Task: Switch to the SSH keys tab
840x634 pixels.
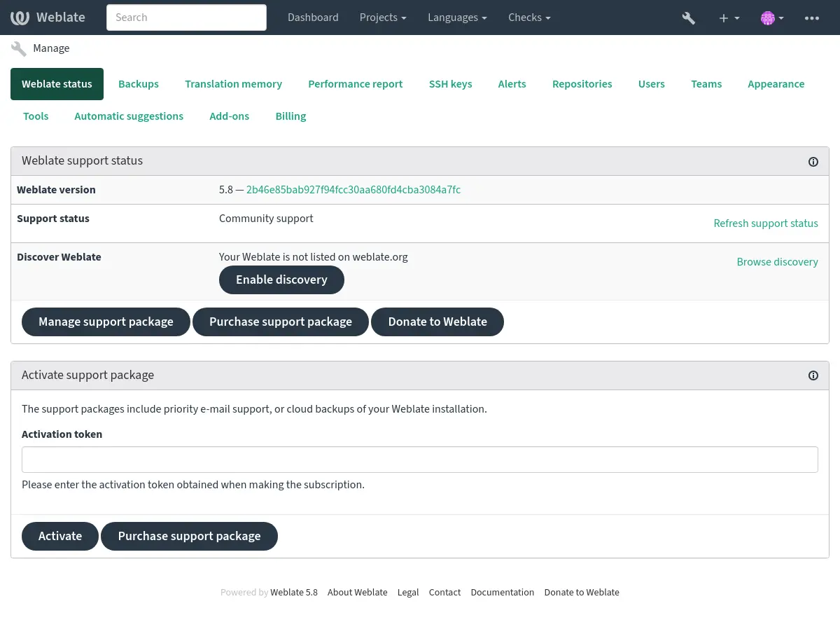Action: [x=450, y=84]
